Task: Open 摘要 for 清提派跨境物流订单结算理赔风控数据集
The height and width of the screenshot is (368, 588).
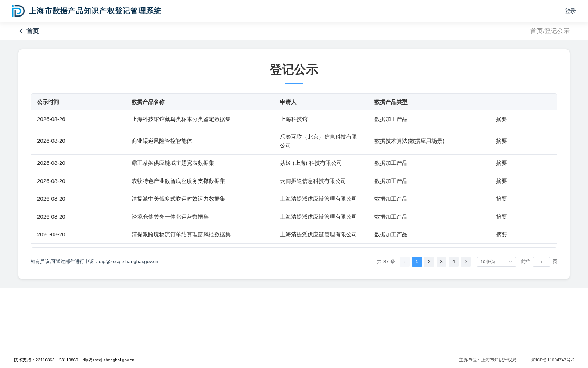Action: (501, 234)
